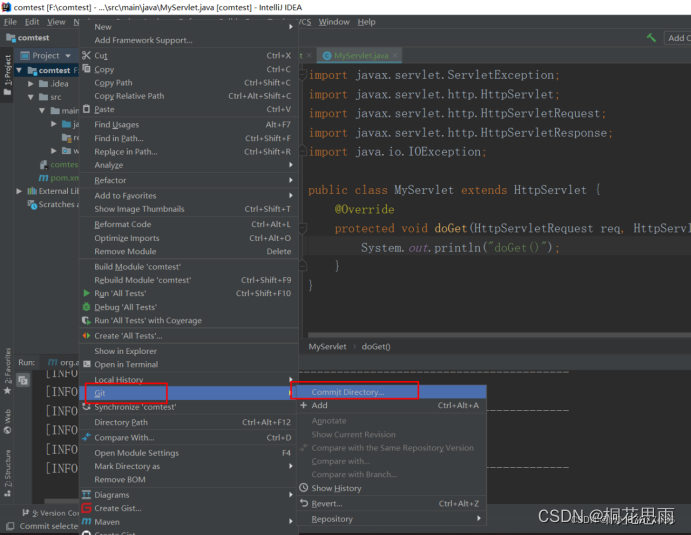Expand the .idea folder
Viewport: 691px width, 535px height.
point(30,83)
